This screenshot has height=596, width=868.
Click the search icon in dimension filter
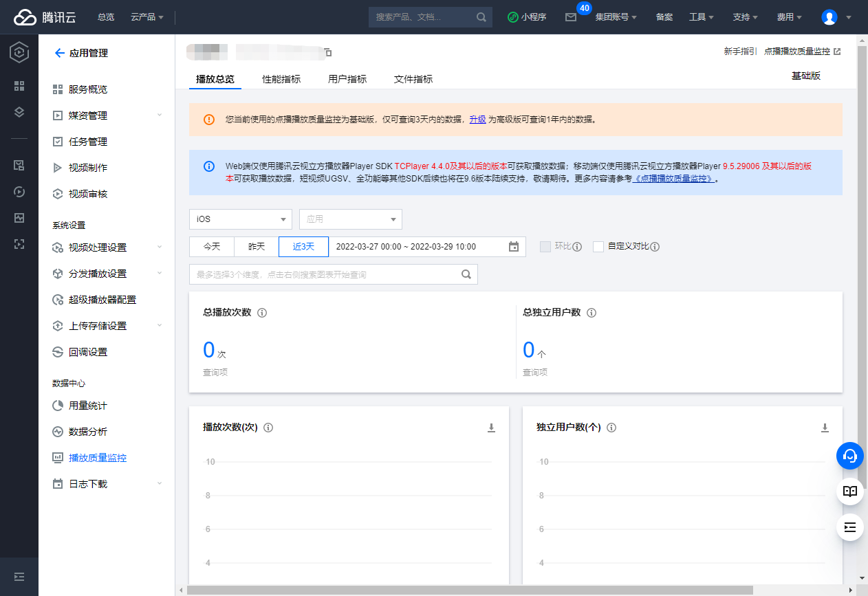pos(466,274)
